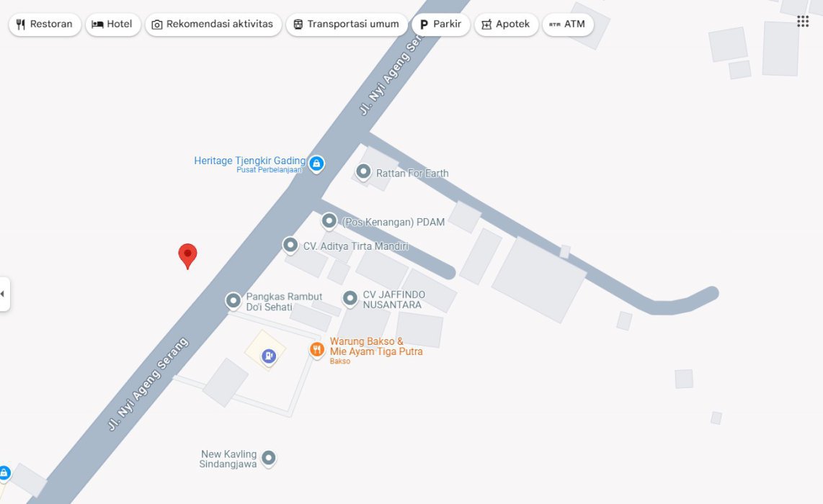Image resolution: width=823 pixels, height=504 pixels.
Task: Select the Heritage Tjengkir Gading shopping marker
Action: [x=316, y=164]
